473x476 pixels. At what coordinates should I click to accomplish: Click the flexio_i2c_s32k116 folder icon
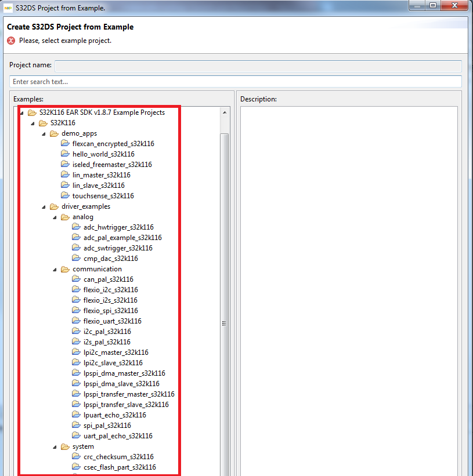(x=76, y=289)
